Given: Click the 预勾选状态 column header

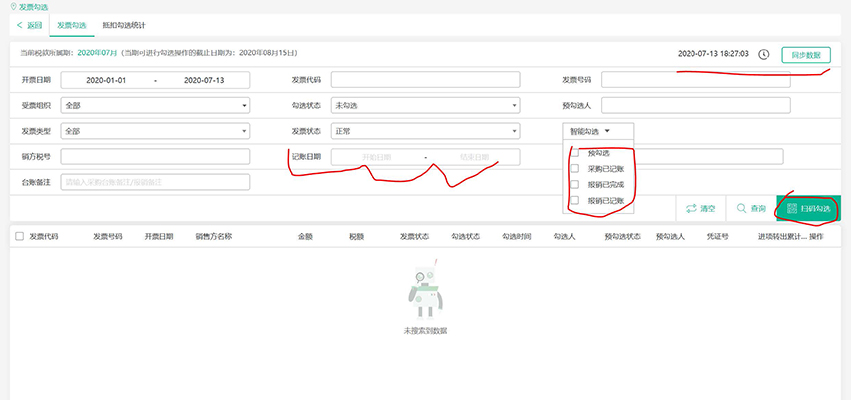Looking at the screenshot, I should (x=623, y=237).
